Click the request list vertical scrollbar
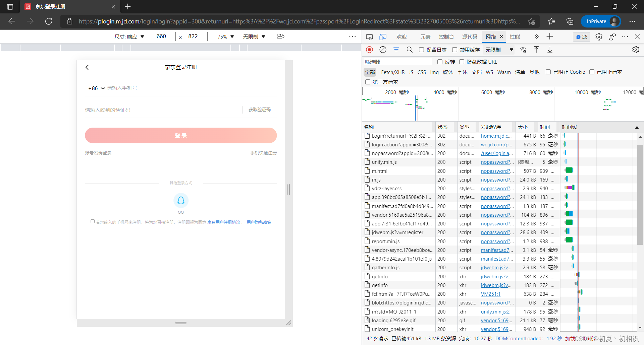This screenshot has height=345, width=644. tap(640, 194)
